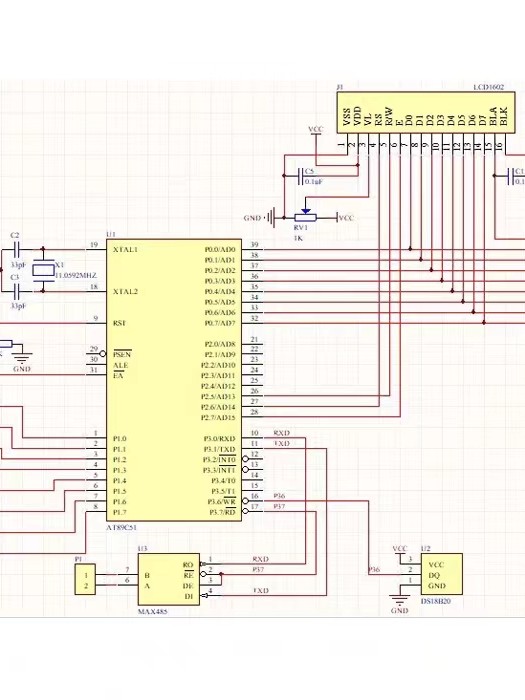Click the P1 two-pin connector

[87, 579]
